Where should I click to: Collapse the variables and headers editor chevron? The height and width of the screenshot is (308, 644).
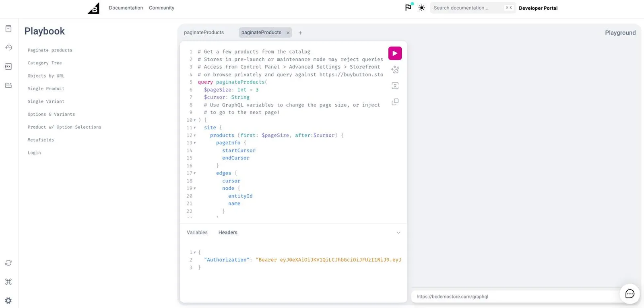398,233
